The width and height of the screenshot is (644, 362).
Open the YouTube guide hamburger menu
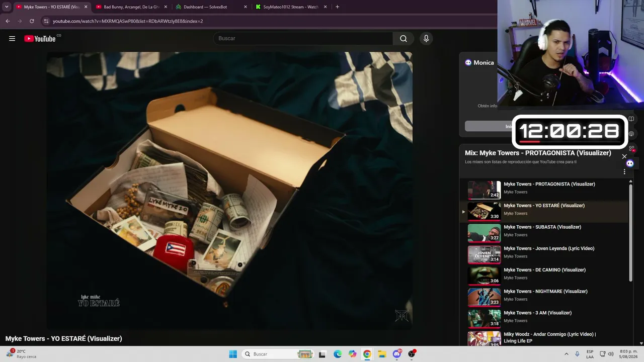12,38
